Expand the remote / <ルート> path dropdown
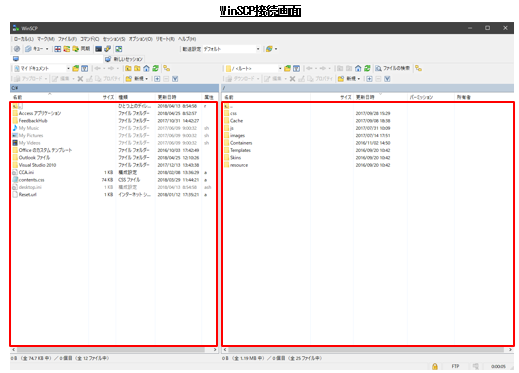This screenshot has height=373, width=519. click(254, 68)
